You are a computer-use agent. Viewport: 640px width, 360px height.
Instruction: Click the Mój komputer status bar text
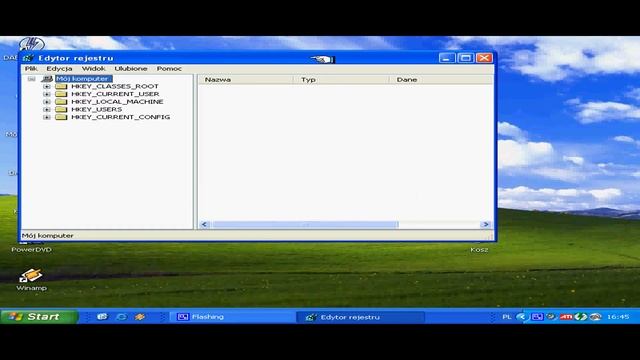[x=47, y=236]
